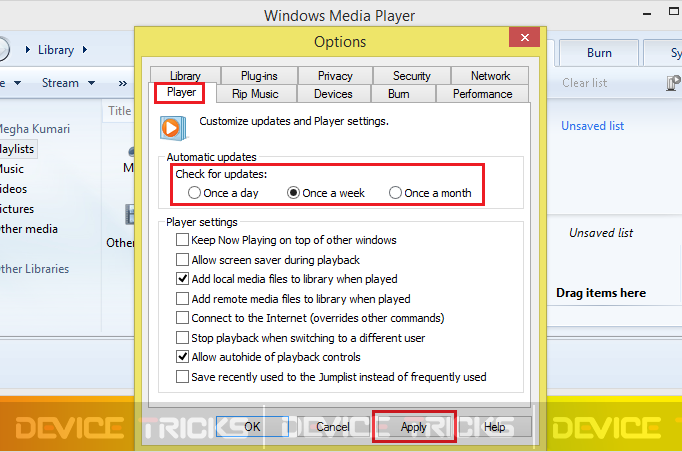
Task: Click Megha Kumari library in navigation pane
Action: tap(34, 129)
